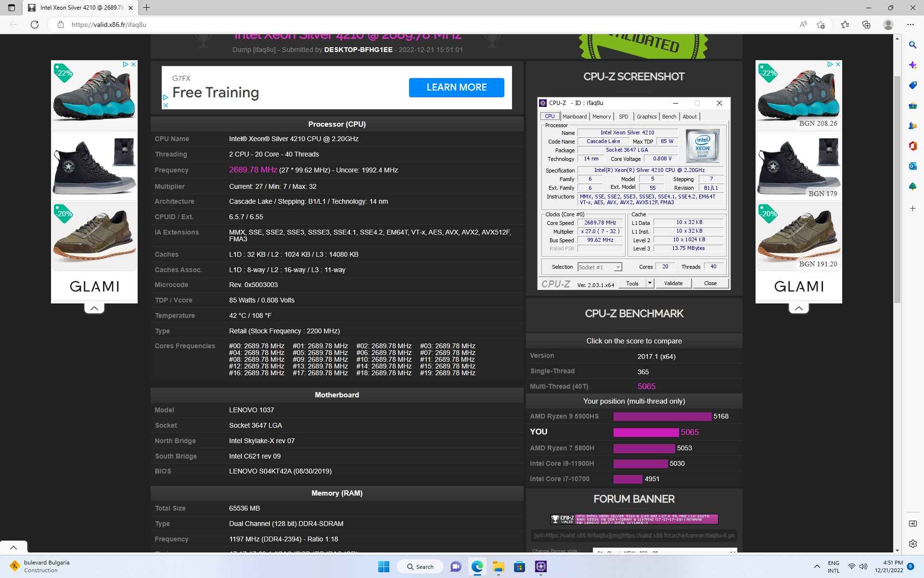This screenshot has width=924, height=578.
Task: Click the AMD Ryzen 9 5900HS bar
Action: [662, 416]
